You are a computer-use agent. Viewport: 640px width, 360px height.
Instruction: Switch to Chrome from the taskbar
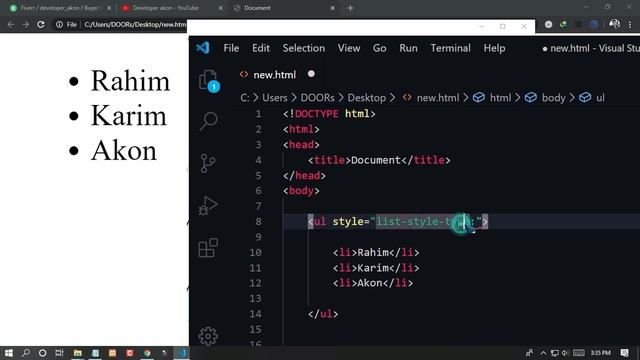(147, 353)
